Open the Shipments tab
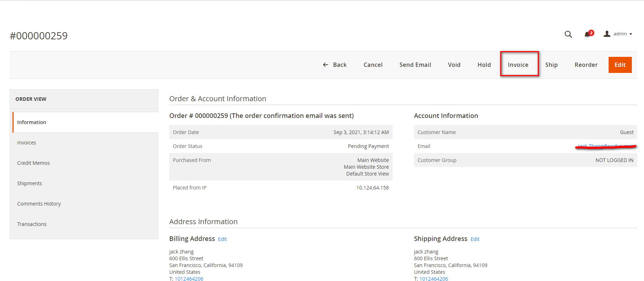The width and height of the screenshot is (644, 281). click(x=30, y=183)
